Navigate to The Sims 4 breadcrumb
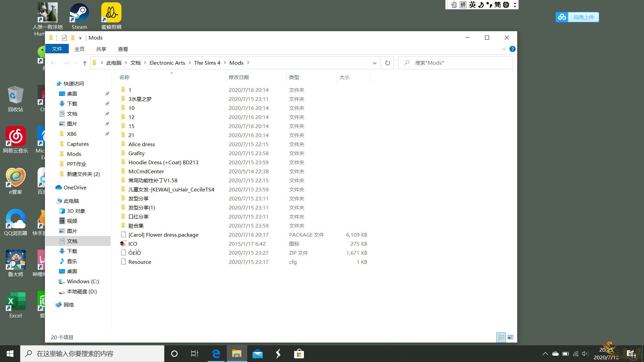The height and width of the screenshot is (362, 644). (x=207, y=63)
